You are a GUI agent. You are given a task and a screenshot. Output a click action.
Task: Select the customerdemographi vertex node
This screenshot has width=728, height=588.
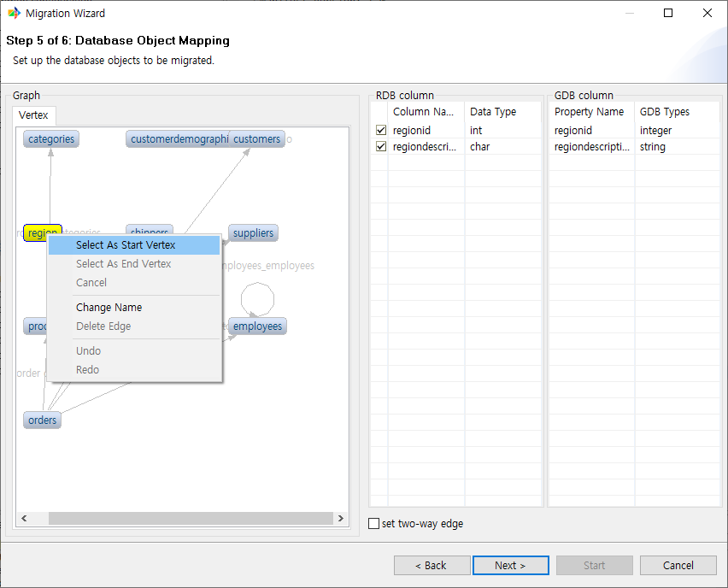click(178, 139)
